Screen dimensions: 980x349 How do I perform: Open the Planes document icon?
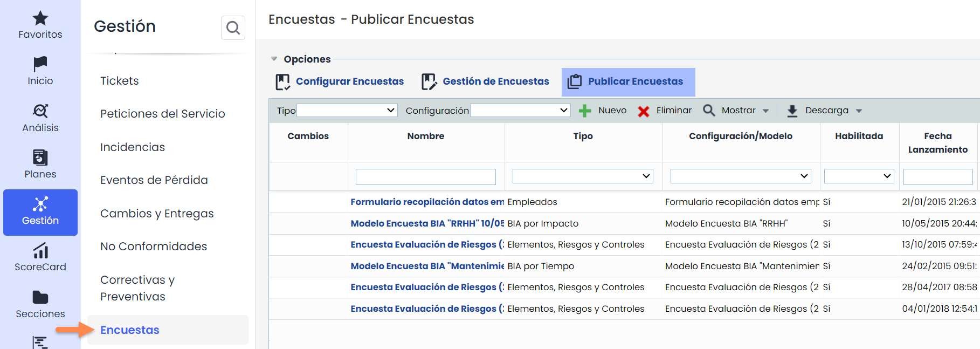40,158
